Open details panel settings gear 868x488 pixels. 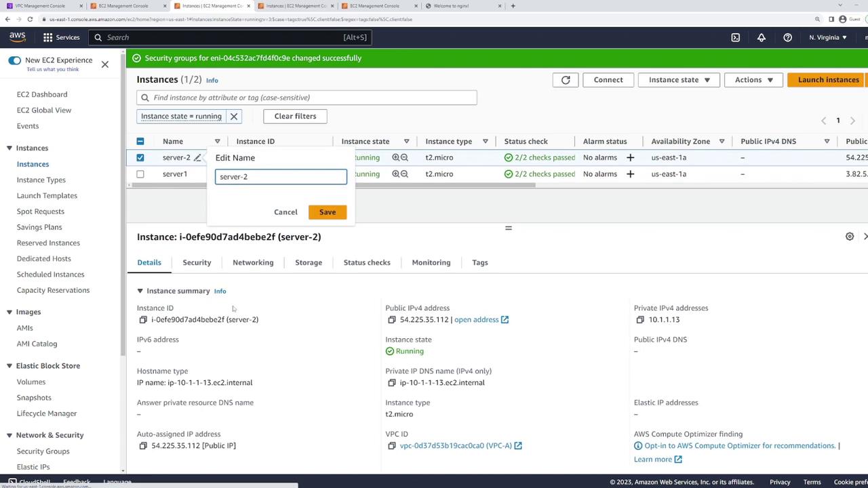(x=850, y=237)
